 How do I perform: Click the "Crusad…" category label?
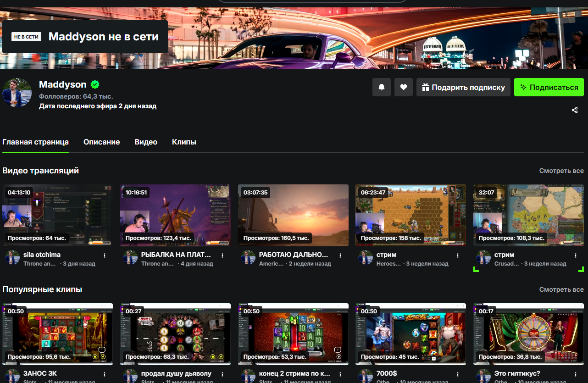pos(507,264)
